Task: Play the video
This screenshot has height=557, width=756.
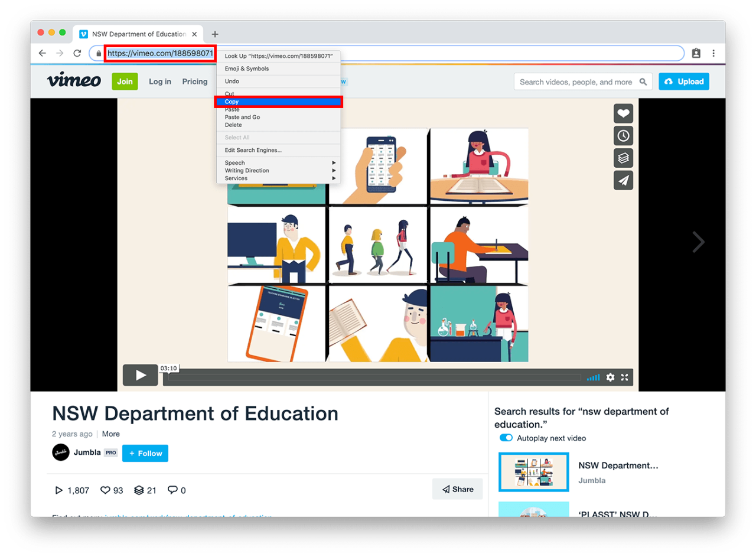Action: click(141, 375)
